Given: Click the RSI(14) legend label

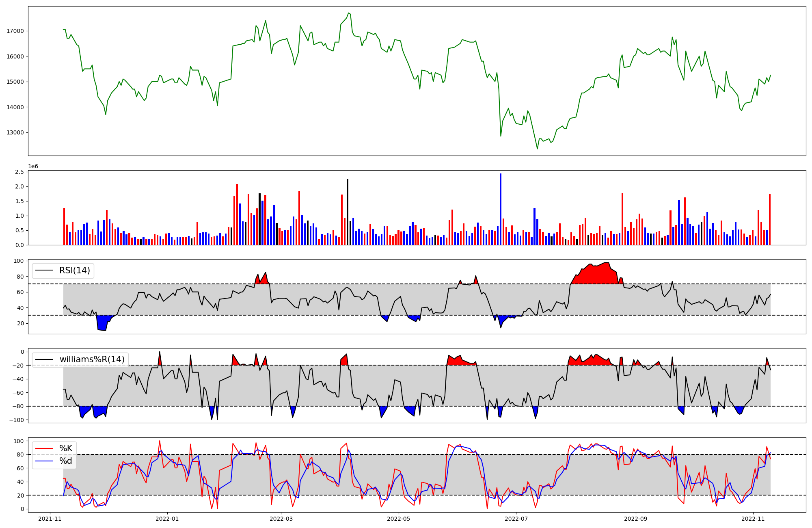Looking at the screenshot, I should coord(75,270).
